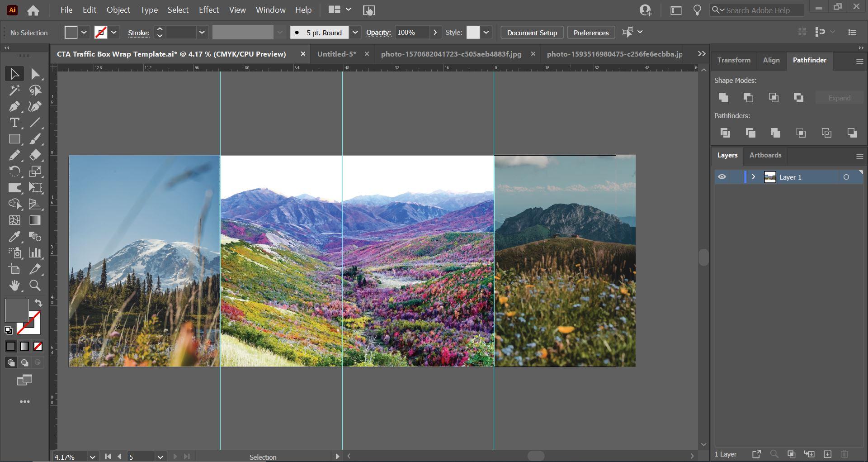Open Preferences from control bar
Viewport: 868px width, 462px height.
(x=590, y=33)
